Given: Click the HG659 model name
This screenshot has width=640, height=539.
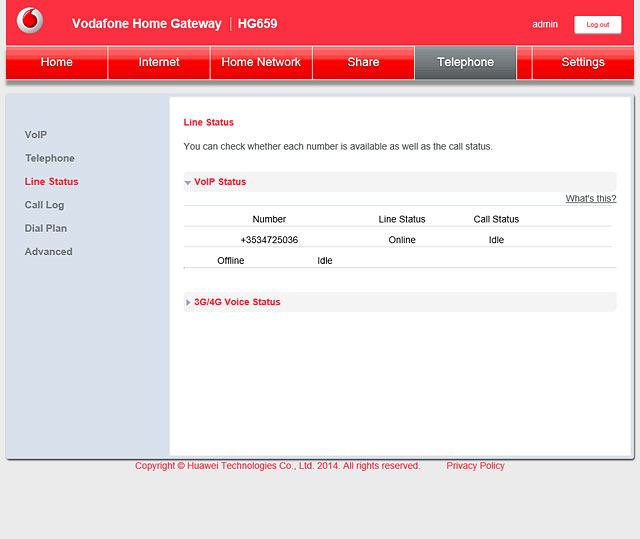Looking at the screenshot, I should [258, 24].
